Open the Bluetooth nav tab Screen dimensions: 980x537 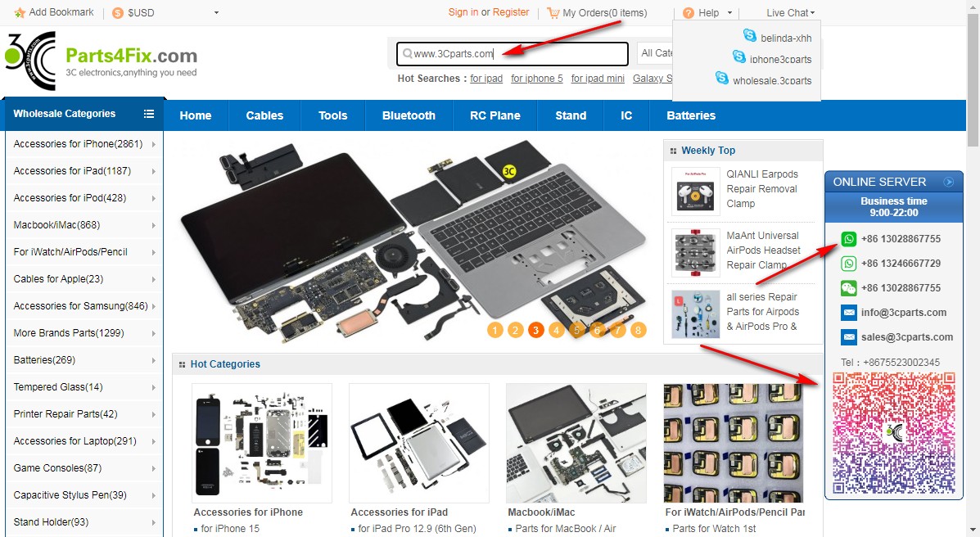409,115
